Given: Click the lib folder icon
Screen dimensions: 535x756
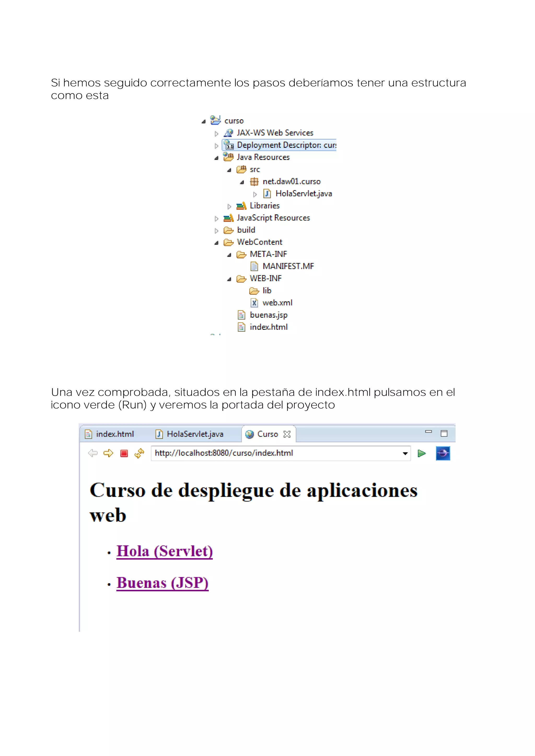Looking at the screenshot, I should coord(254,291).
